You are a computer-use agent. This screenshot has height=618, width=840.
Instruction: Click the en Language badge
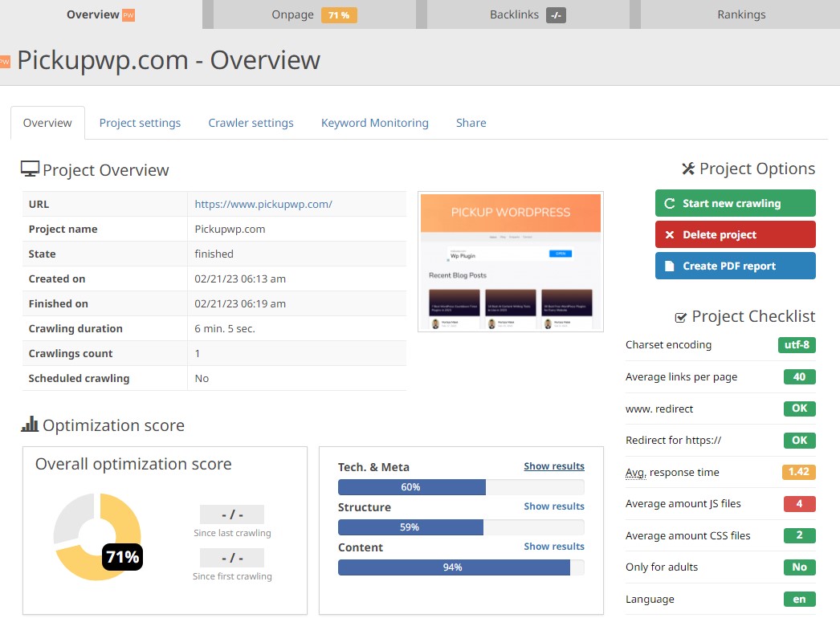point(799,600)
